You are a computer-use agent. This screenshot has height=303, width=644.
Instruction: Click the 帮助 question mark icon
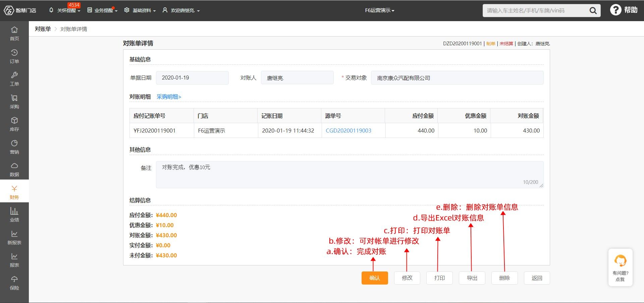coord(615,10)
